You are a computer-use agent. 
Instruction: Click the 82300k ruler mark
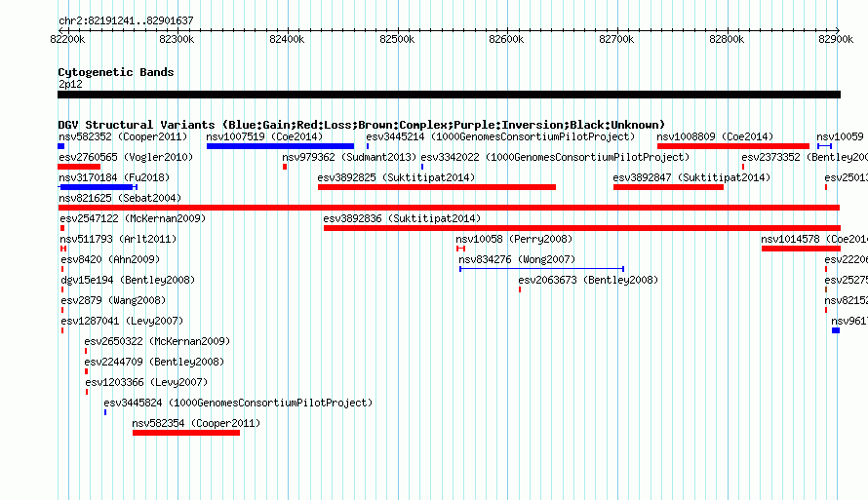(x=177, y=39)
